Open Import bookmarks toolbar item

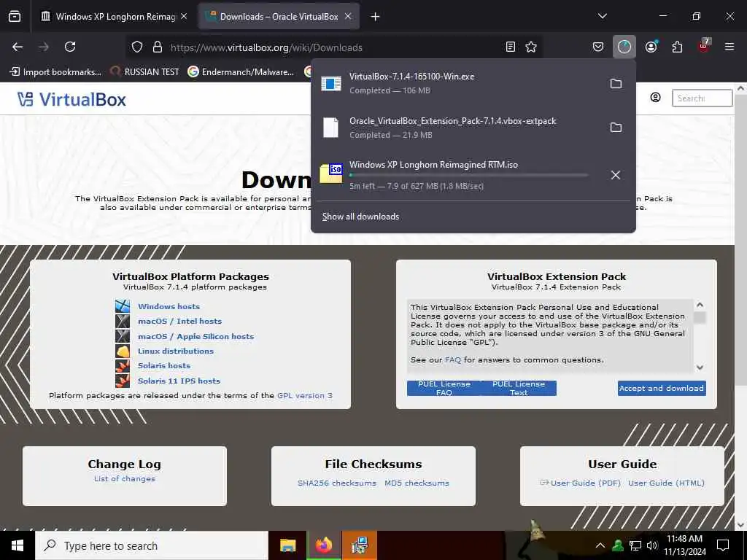pyautogui.click(x=55, y=72)
